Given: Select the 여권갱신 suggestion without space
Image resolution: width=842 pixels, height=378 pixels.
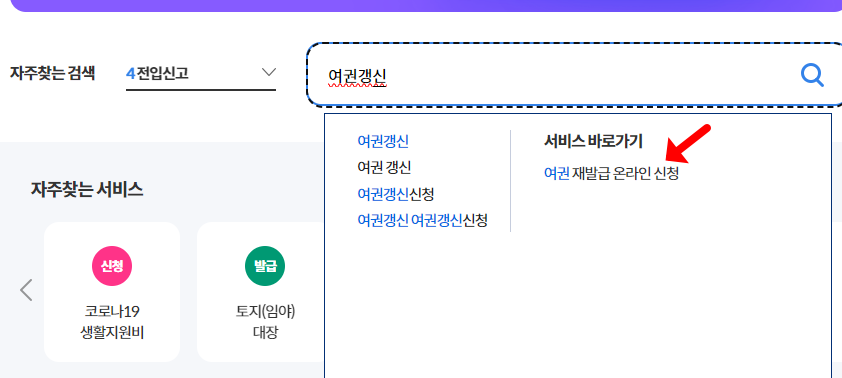Looking at the screenshot, I should (x=383, y=142).
